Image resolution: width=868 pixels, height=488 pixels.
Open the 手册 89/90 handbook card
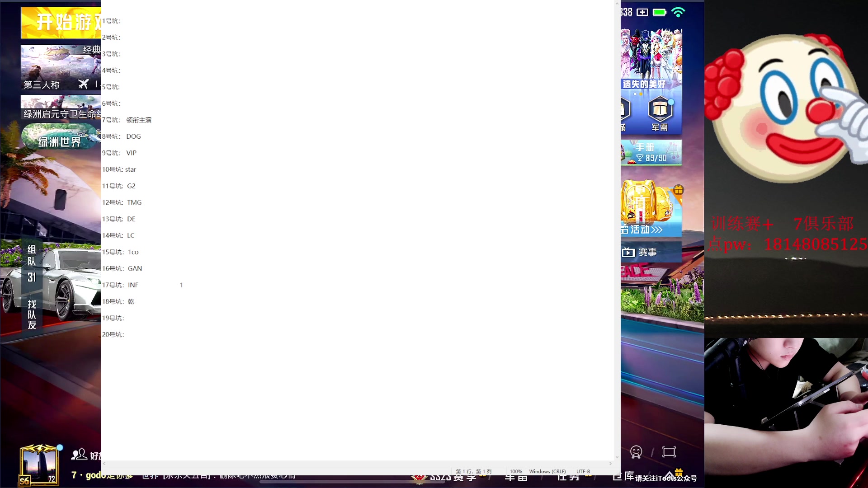651,153
